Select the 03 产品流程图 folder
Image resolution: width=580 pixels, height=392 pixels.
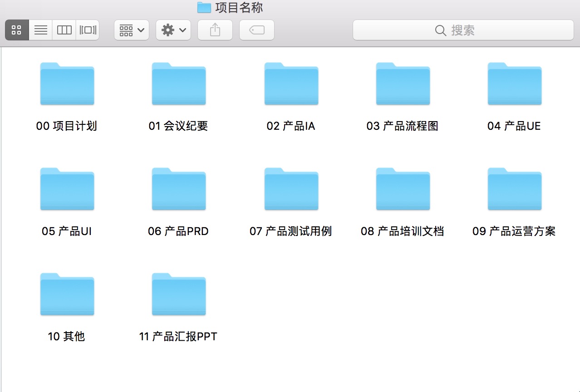pyautogui.click(x=403, y=84)
